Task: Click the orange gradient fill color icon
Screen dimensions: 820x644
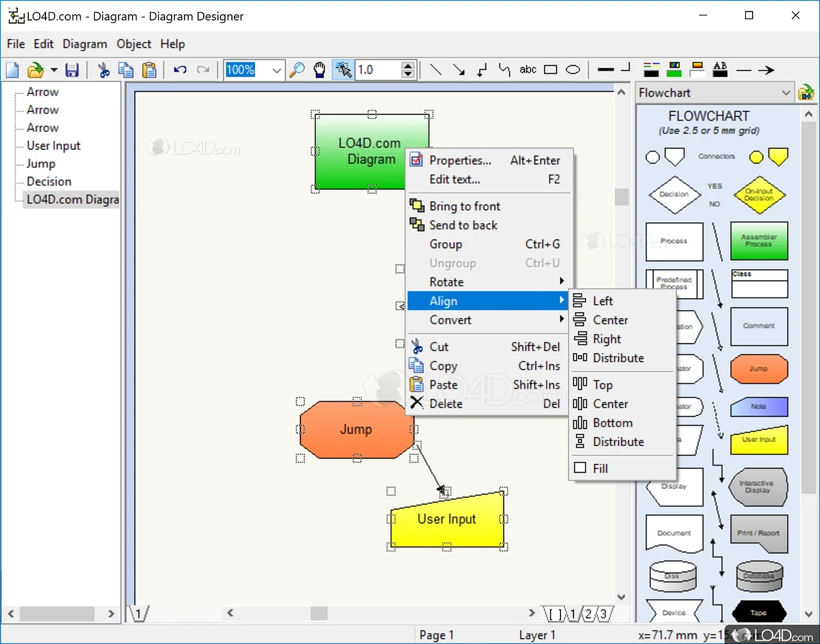Action: pos(698,70)
